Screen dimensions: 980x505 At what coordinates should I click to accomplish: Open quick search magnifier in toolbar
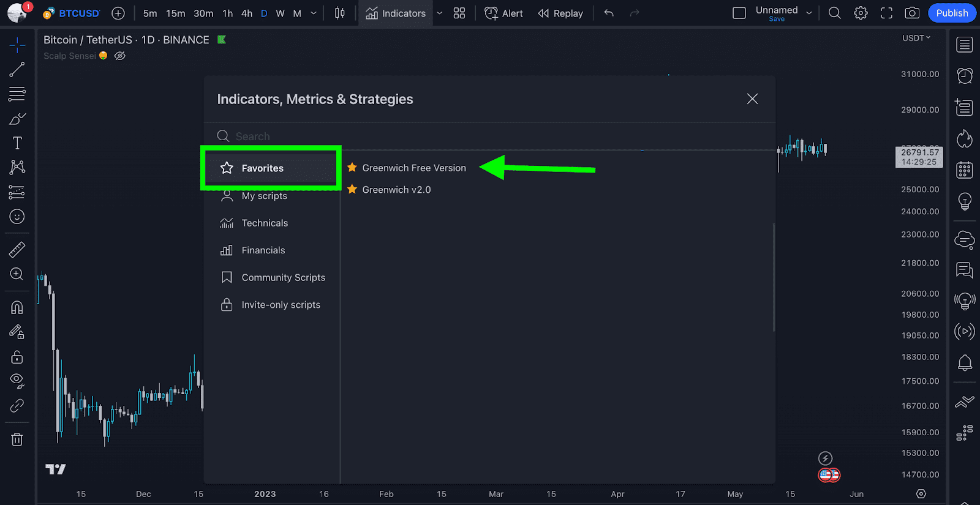point(835,13)
